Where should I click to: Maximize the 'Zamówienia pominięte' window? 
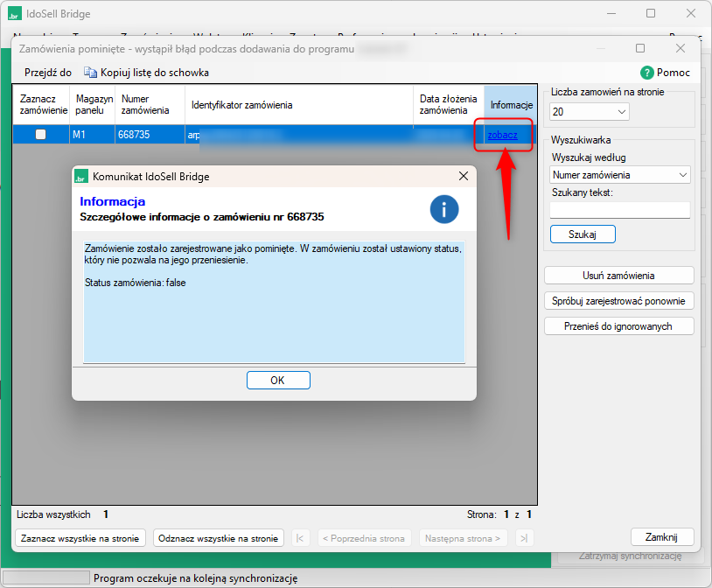click(640, 48)
